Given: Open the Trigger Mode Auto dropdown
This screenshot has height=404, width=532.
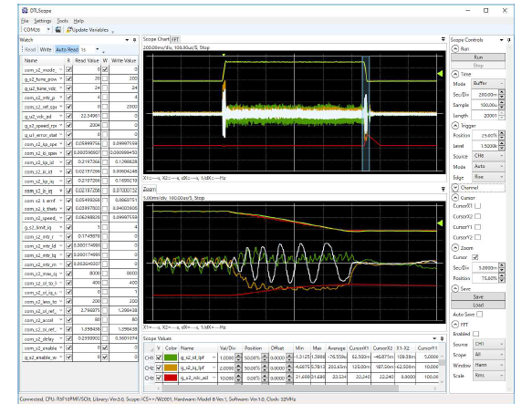Looking at the screenshot, I should [x=488, y=167].
